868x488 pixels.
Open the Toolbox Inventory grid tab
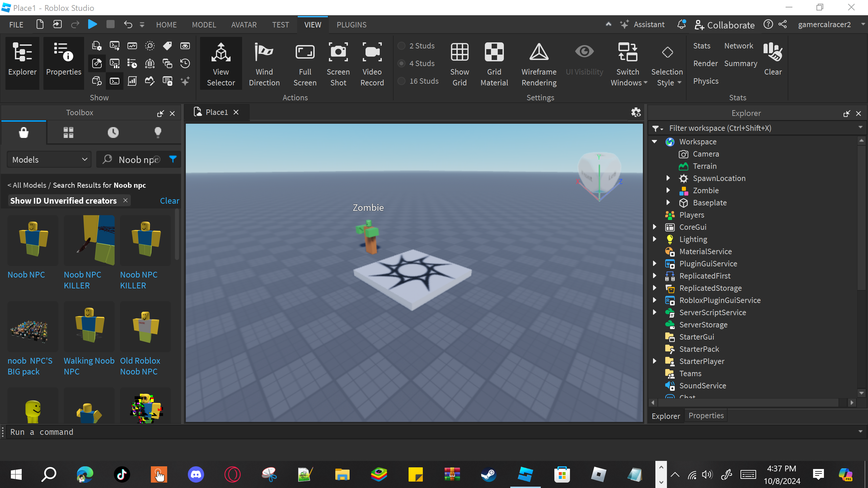(x=68, y=132)
